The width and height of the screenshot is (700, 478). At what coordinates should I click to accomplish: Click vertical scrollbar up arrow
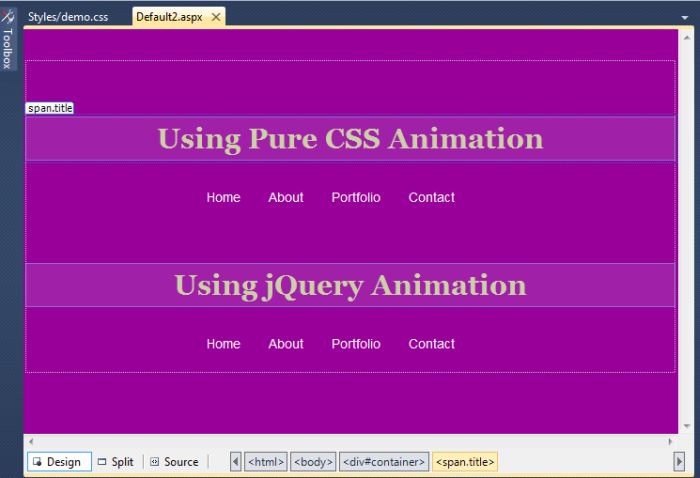click(x=687, y=38)
